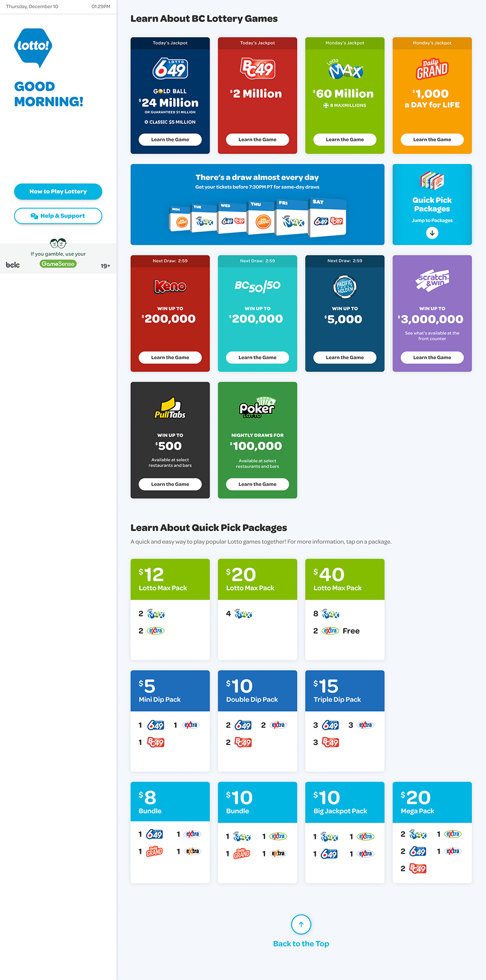Viewport: 486px width, 980px height.
Task: Tap the Daily Grand logo in the $8 Bundle
Action: click(x=155, y=850)
